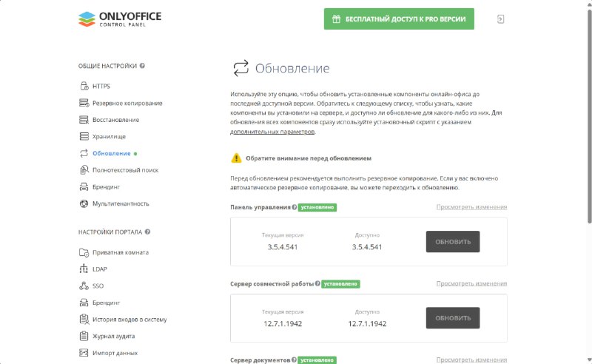Click the Обновление page heading
This screenshot has width=592, height=364.
coord(292,68)
